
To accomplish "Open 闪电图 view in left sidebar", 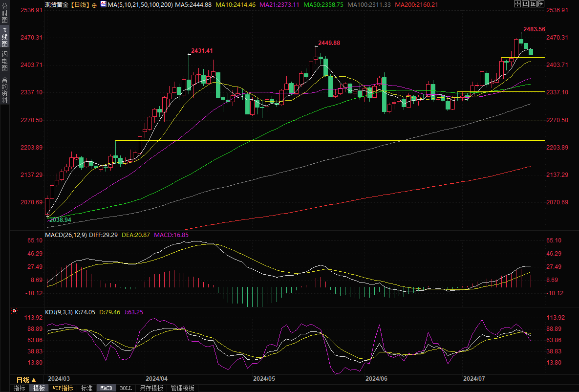I will pyautogui.click(x=4, y=61).
